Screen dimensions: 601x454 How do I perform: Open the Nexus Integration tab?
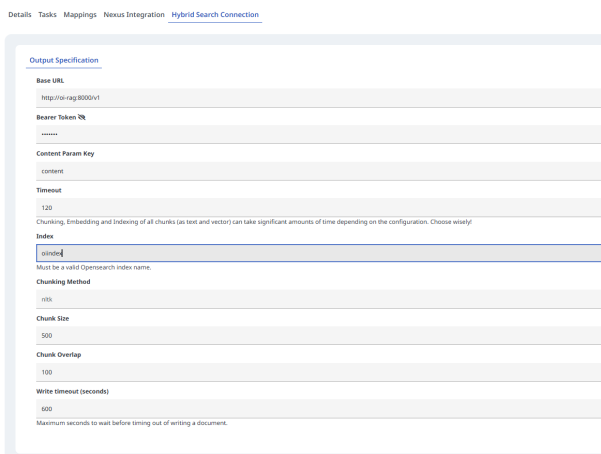click(x=134, y=15)
